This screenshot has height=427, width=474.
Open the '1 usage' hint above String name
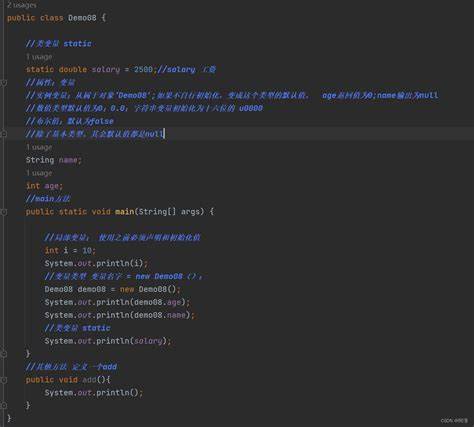39,147
